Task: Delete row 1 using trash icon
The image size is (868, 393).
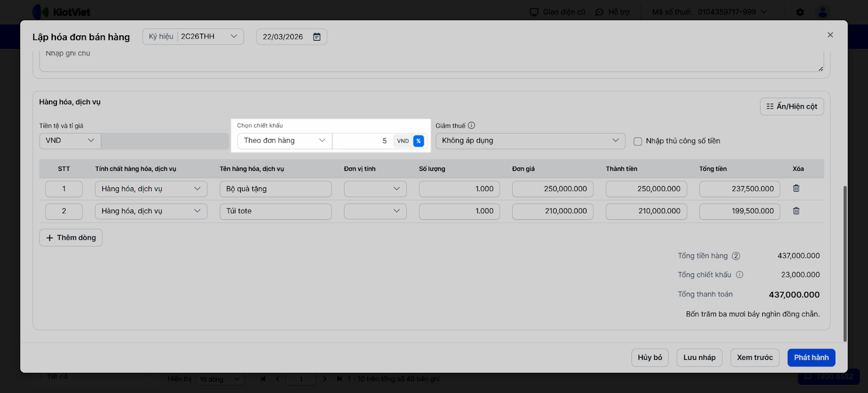Action: pos(796,188)
